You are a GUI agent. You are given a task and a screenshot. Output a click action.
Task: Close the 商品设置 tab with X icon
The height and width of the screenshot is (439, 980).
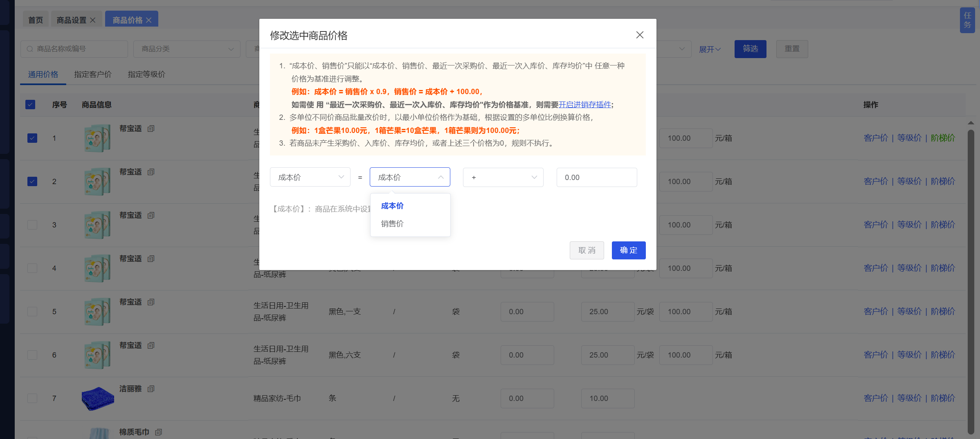tap(93, 20)
